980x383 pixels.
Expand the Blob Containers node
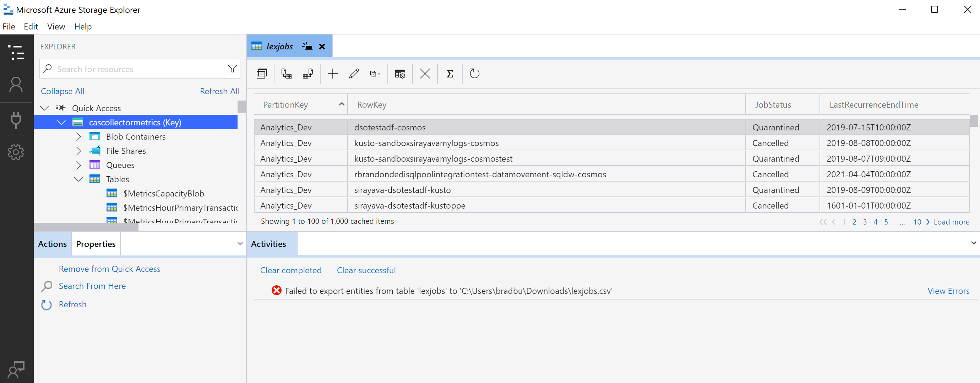tap(79, 136)
